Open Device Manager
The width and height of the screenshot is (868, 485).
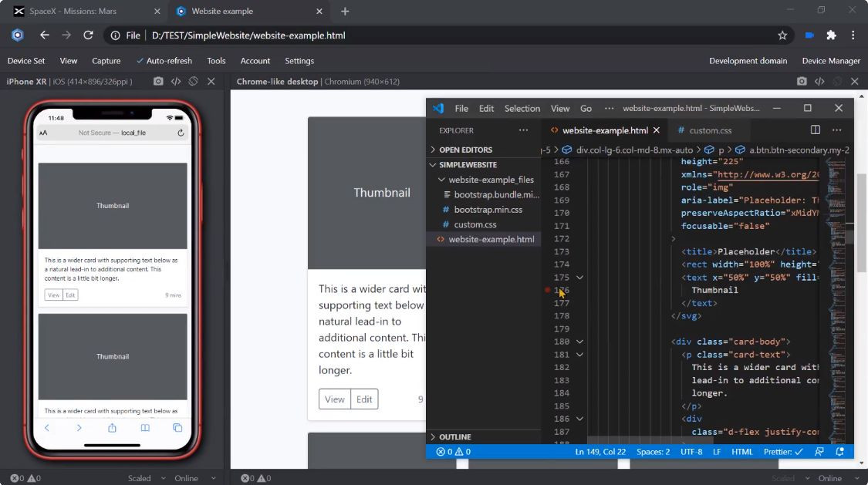coord(831,61)
